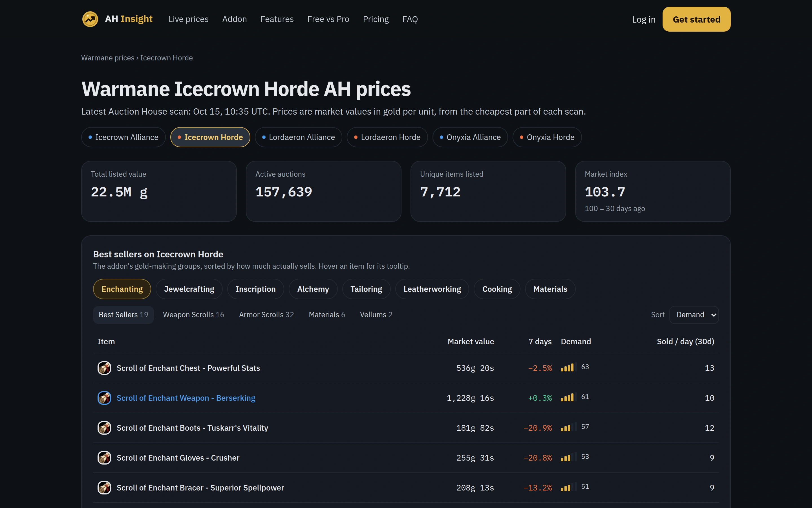
Task: Click the demand bars in Gloves Crusher row
Action: point(569,457)
